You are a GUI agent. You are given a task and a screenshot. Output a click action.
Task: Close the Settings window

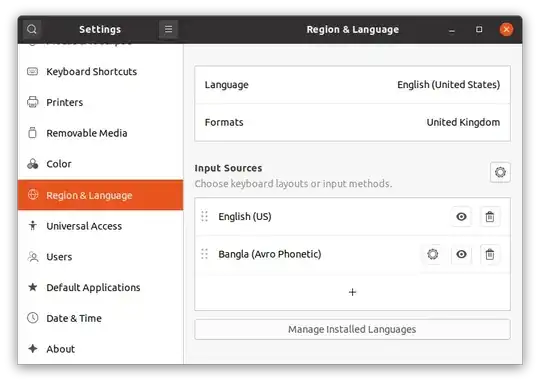click(x=506, y=29)
